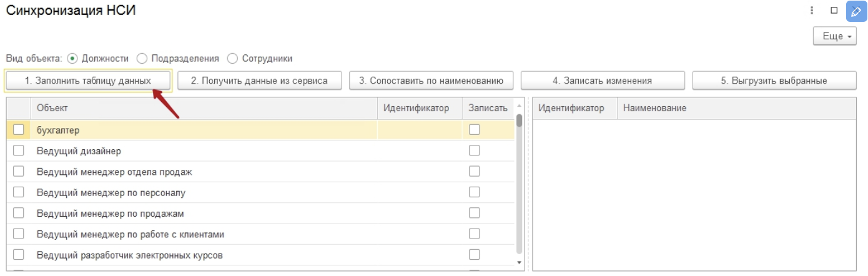Screen dimensions: 868x276
Task: Check the Записать box for Ведущий дизайнер
Action: coord(475,150)
